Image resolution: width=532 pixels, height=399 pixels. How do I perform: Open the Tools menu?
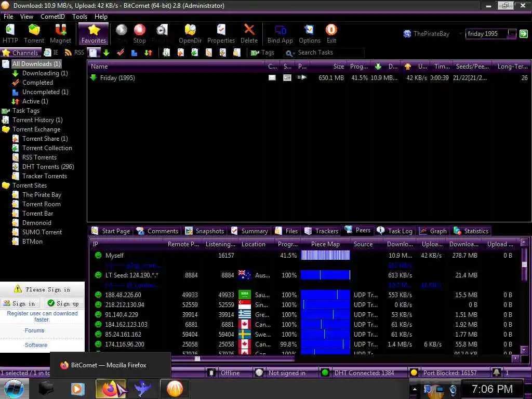pos(79,16)
